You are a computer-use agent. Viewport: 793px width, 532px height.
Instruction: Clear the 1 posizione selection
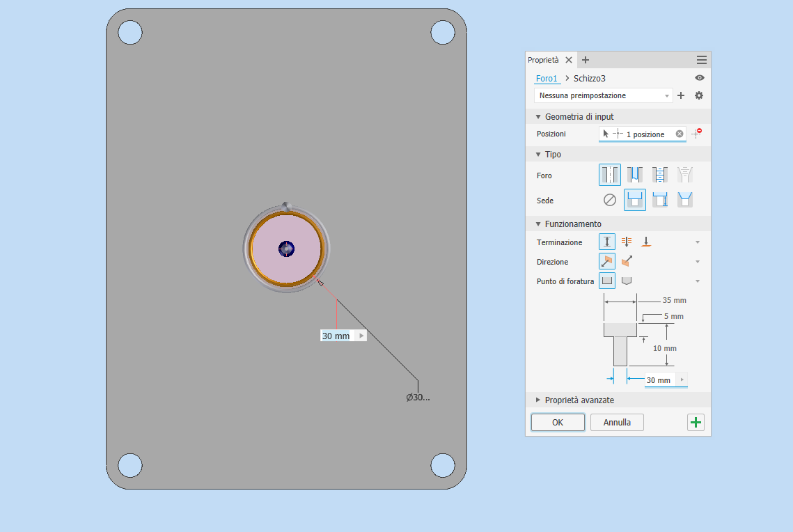pyautogui.click(x=680, y=134)
